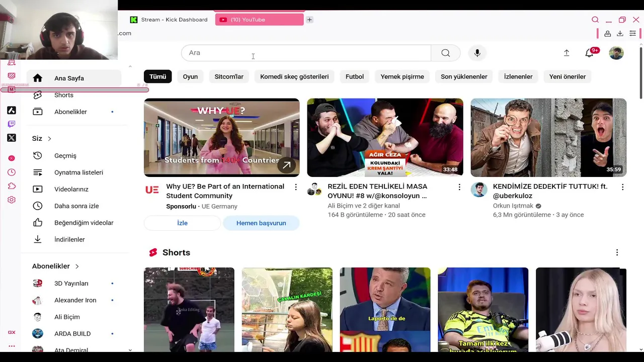Image resolution: width=644 pixels, height=362 pixels.
Task: Open Beğendiğim videolar list
Action: click(74, 223)
